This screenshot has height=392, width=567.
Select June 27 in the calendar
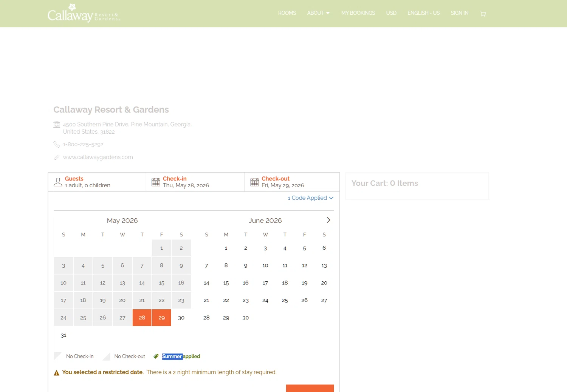pos(324,300)
